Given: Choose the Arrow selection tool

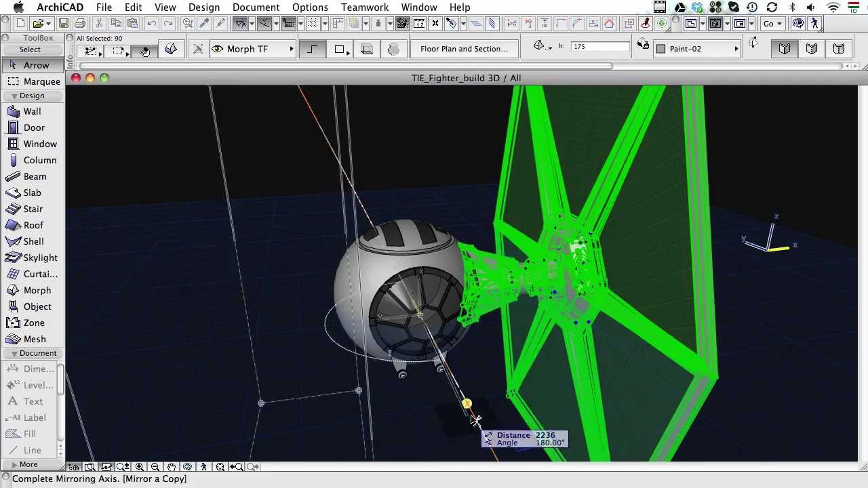Looking at the screenshot, I should pyautogui.click(x=32, y=65).
